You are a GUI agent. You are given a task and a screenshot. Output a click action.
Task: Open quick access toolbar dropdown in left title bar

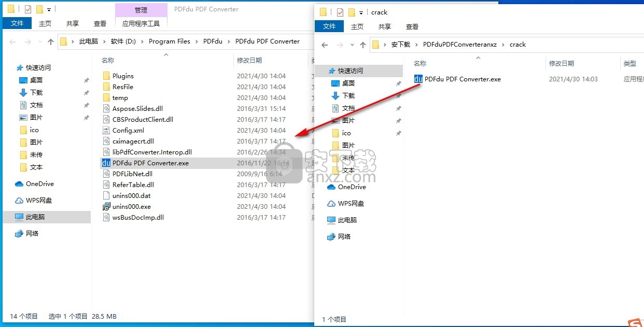pyautogui.click(x=49, y=10)
